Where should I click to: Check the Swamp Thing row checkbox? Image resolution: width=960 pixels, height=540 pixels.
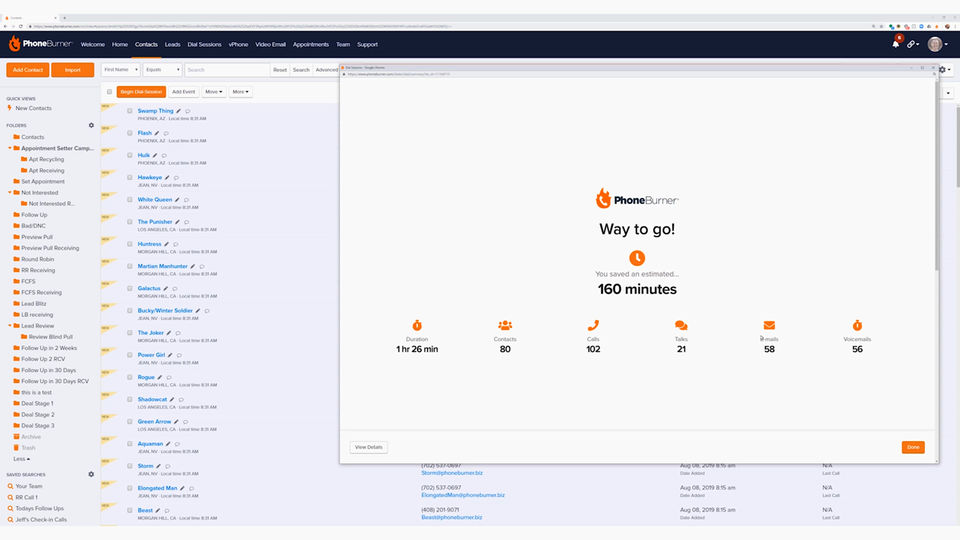[130, 111]
